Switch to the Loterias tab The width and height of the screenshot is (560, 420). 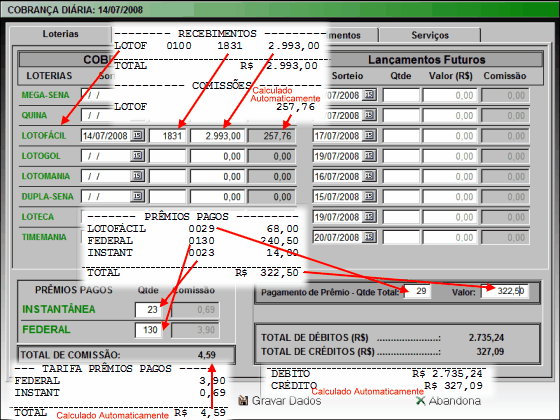coord(61,34)
